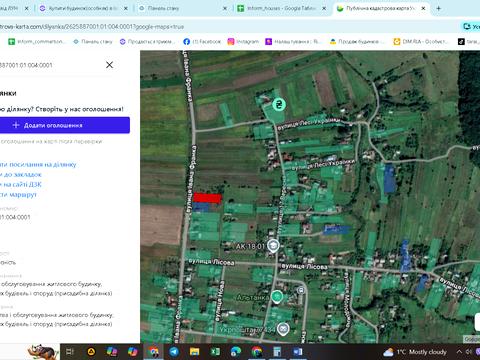Open the inform_commerton Sheets bookmark
Screen dimensions: 480x360
tap(36, 42)
